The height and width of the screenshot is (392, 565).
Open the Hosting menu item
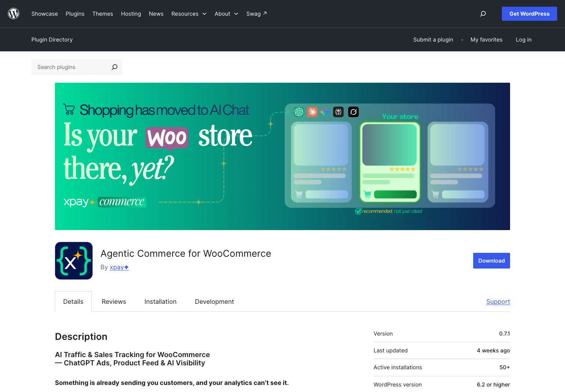(x=131, y=14)
